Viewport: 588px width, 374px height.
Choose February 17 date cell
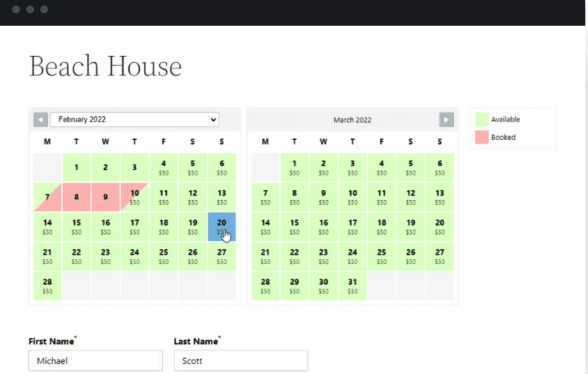point(135,226)
